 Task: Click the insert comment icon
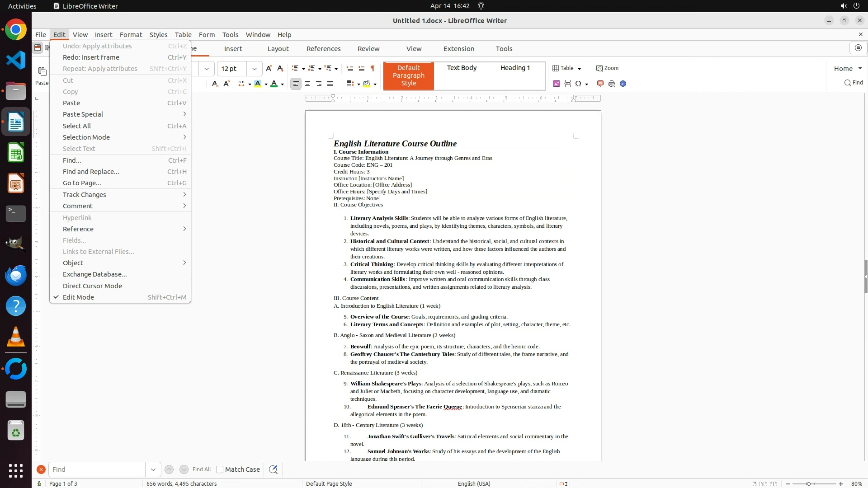[x=600, y=84]
